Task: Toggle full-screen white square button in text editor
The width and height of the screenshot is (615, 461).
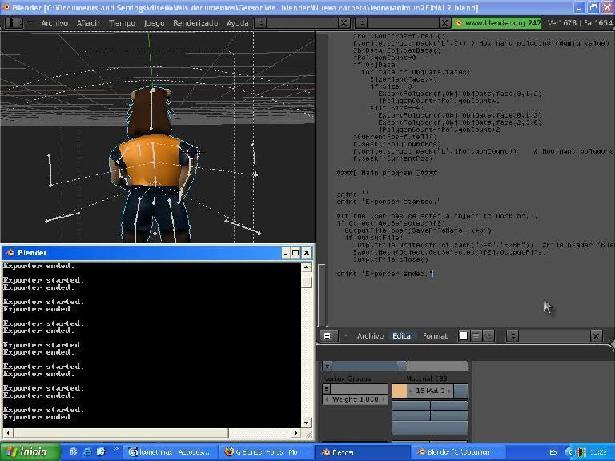Action: pos(464,336)
